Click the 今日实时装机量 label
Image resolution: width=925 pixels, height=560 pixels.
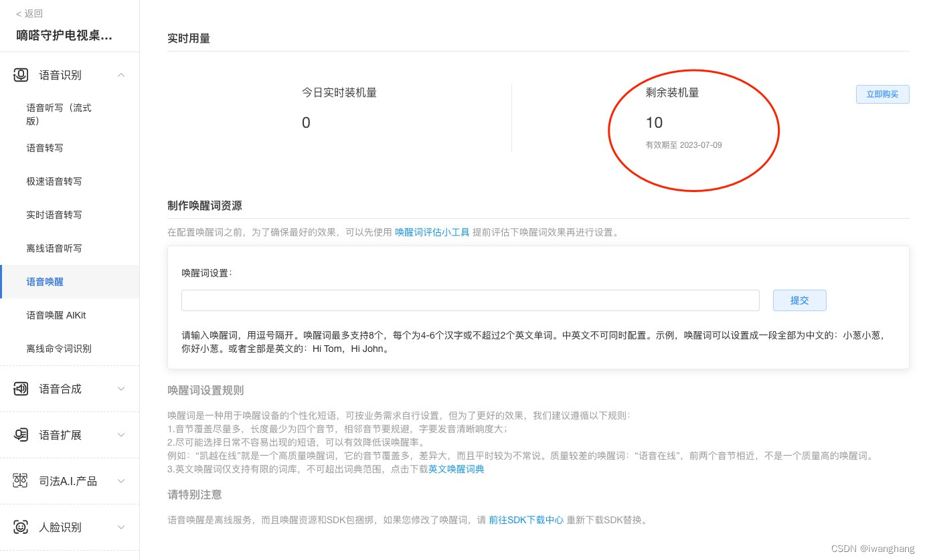coord(339,92)
